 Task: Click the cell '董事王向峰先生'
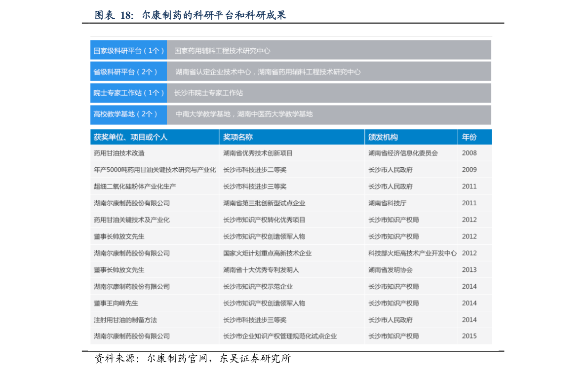tap(116, 303)
